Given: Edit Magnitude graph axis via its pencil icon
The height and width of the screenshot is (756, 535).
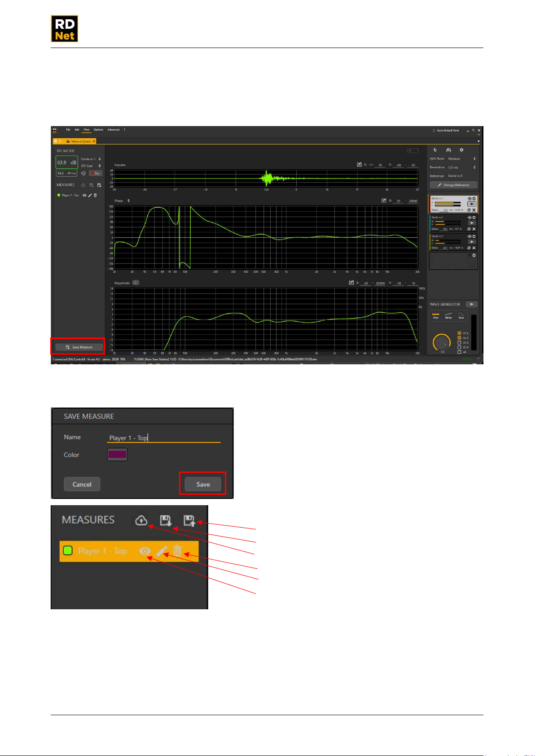Looking at the screenshot, I should coord(351,283).
